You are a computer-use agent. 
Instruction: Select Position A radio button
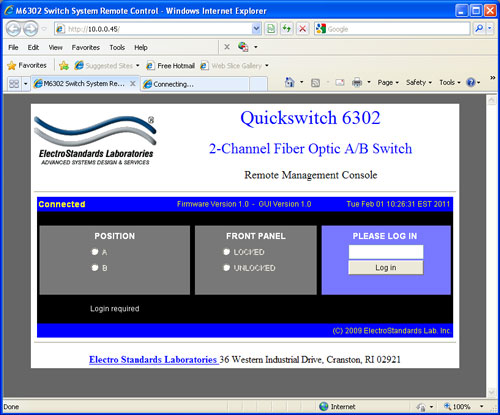95,252
